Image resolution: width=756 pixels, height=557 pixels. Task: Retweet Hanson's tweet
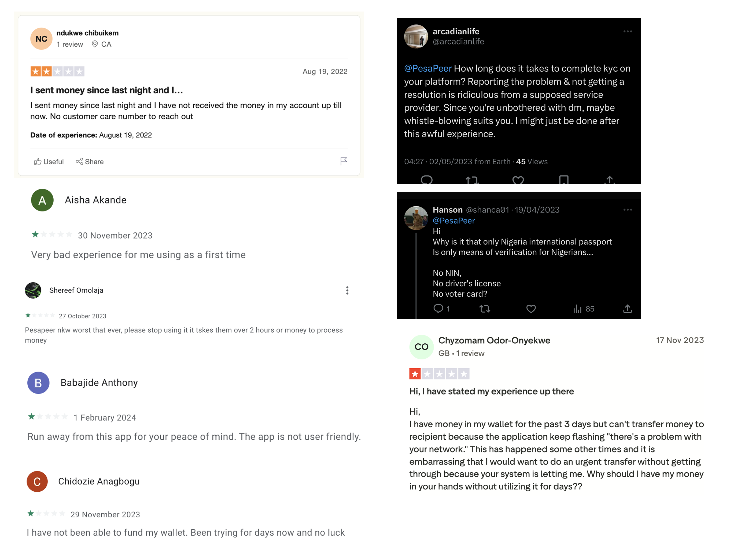coord(484,309)
